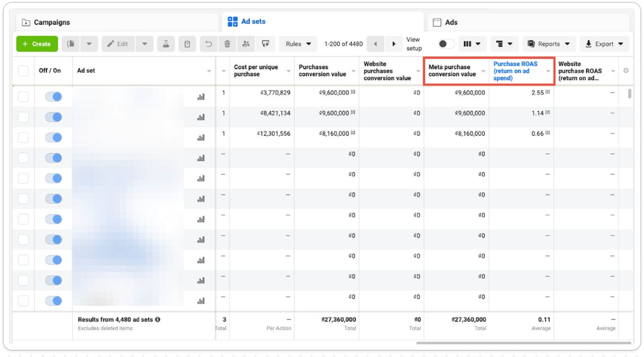Open charts icon for first ad set row
This screenshot has height=357, width=644.
click(x=201, y=97)
